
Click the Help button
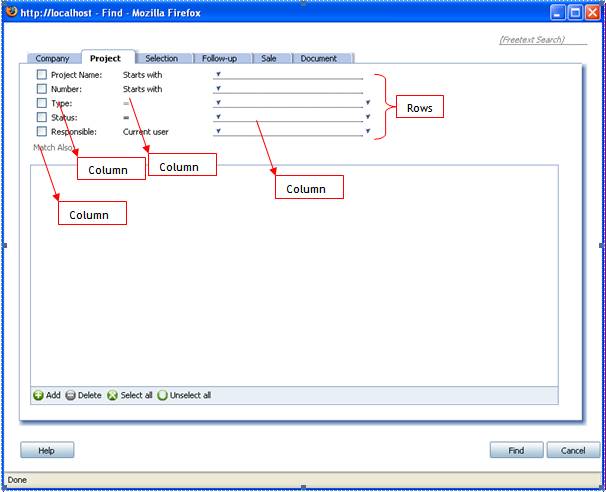pos(47,450)
